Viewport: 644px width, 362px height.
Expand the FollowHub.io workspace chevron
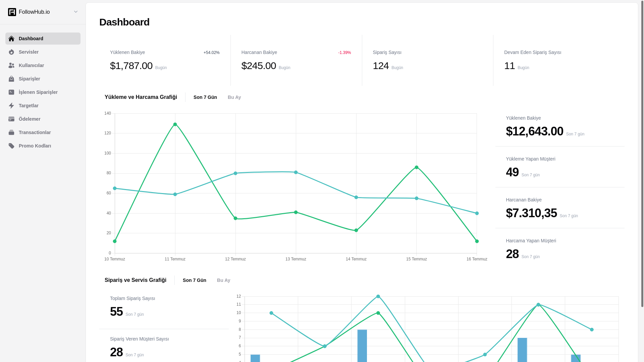(x=76, y=12)
